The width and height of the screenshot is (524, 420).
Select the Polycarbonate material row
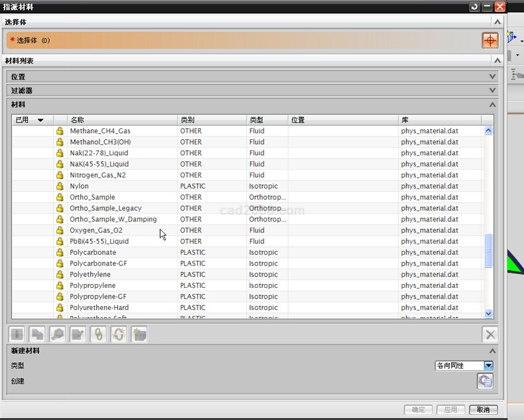click(93, 252)
